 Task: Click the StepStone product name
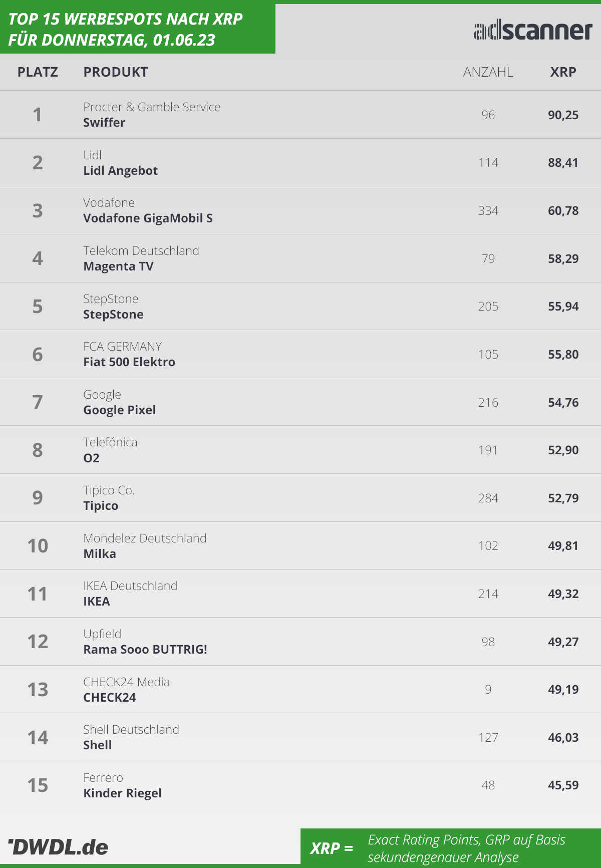tap(113, 315)
